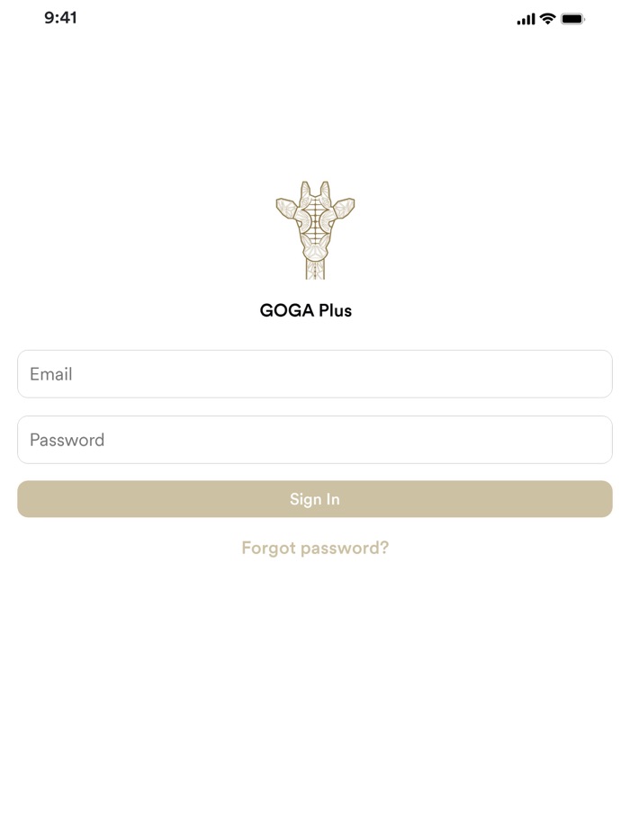Tap the Email placeholder text

point(50,373)
